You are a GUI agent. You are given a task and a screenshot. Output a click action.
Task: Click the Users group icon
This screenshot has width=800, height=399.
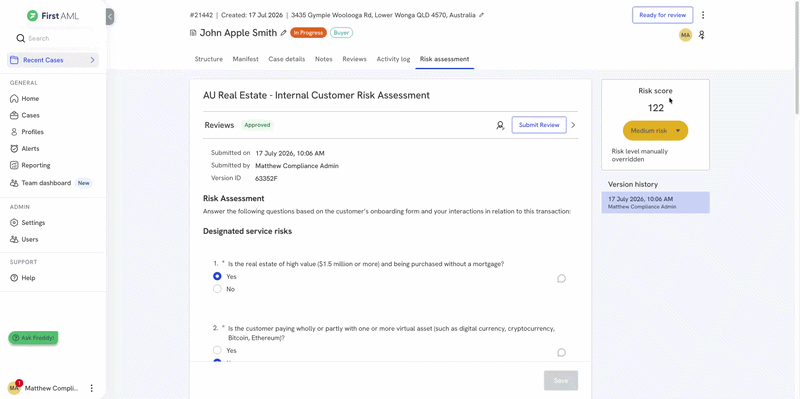pyautogui.click(x=14, y=239)
